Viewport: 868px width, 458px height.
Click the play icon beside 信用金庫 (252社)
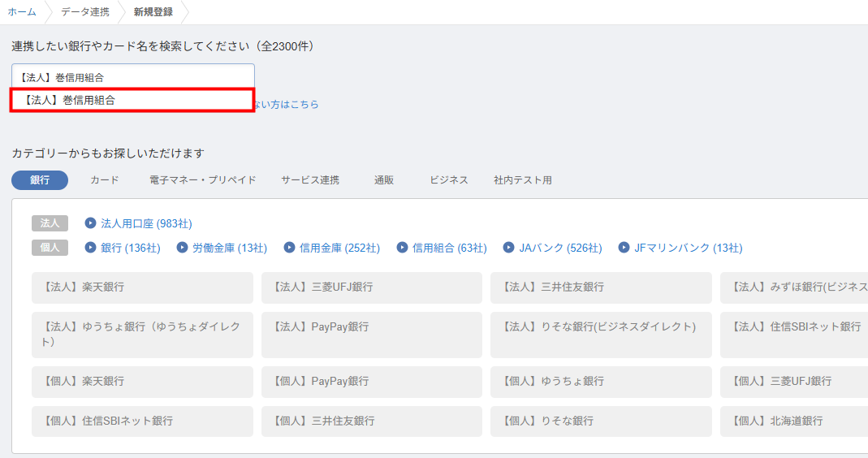pyautogui.click(x=289, y=248)
